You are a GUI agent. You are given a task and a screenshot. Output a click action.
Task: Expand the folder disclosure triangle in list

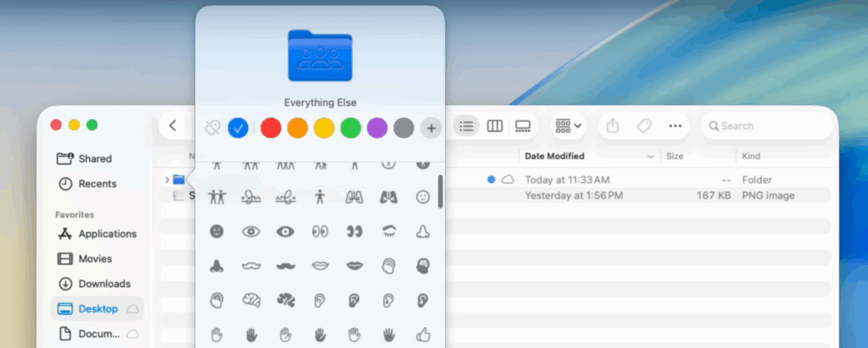[x=166, y=180]
